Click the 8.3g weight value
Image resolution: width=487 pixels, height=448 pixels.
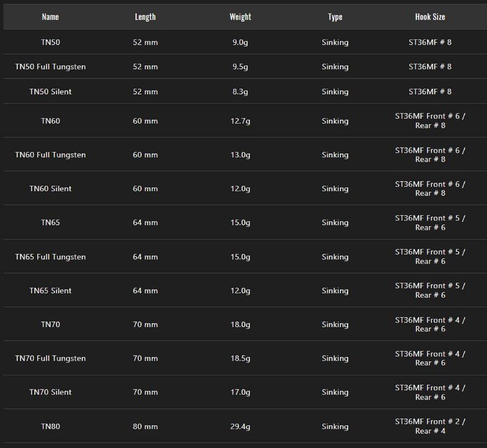(240, 92)
